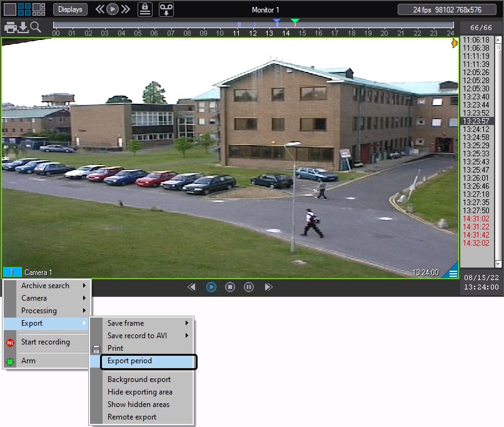
Task: Click the Displays button
Action: [x=70, y=9]
